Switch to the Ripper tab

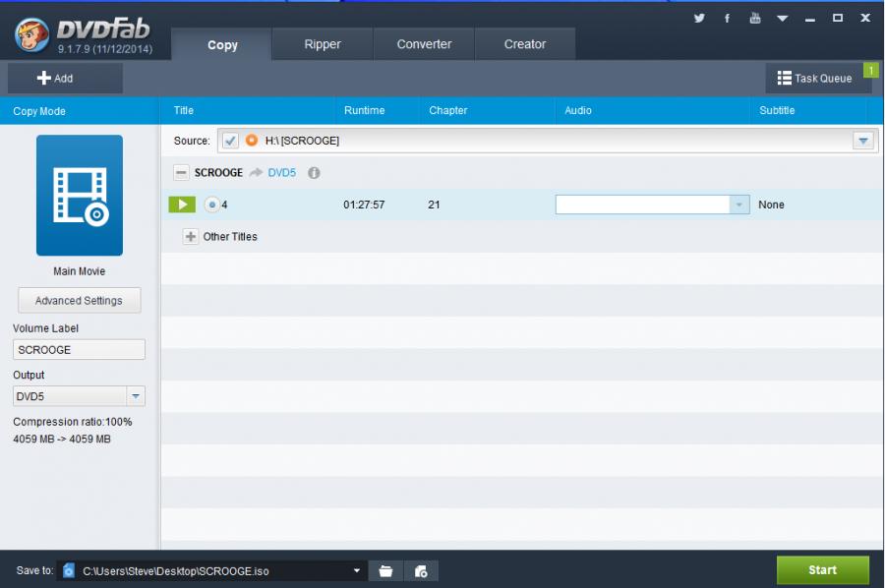323,44
